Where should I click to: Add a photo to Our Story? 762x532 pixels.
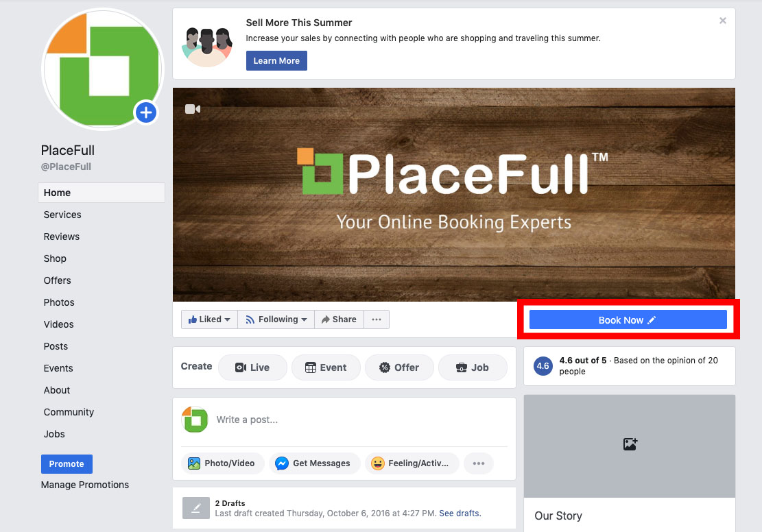(x=630, y=444)
